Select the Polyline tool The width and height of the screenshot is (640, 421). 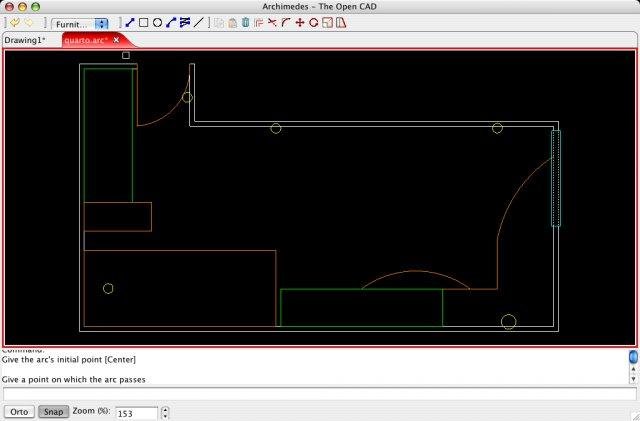(185, 22)
